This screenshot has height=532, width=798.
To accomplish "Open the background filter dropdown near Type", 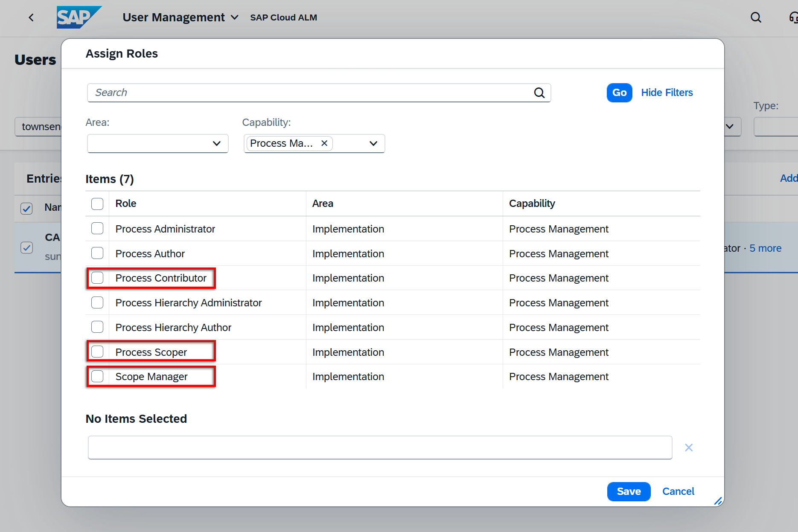I will click(x=730, y=127).
